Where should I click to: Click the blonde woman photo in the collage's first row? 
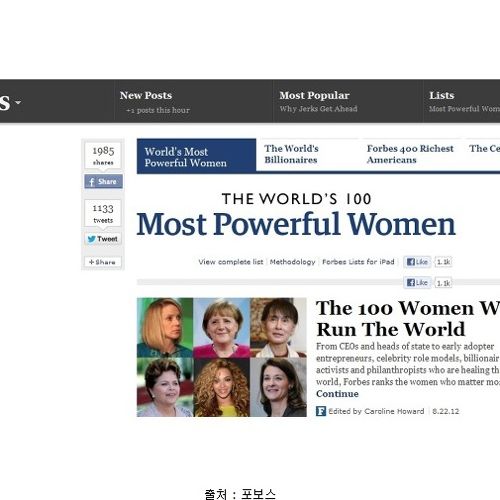point(165,328)
